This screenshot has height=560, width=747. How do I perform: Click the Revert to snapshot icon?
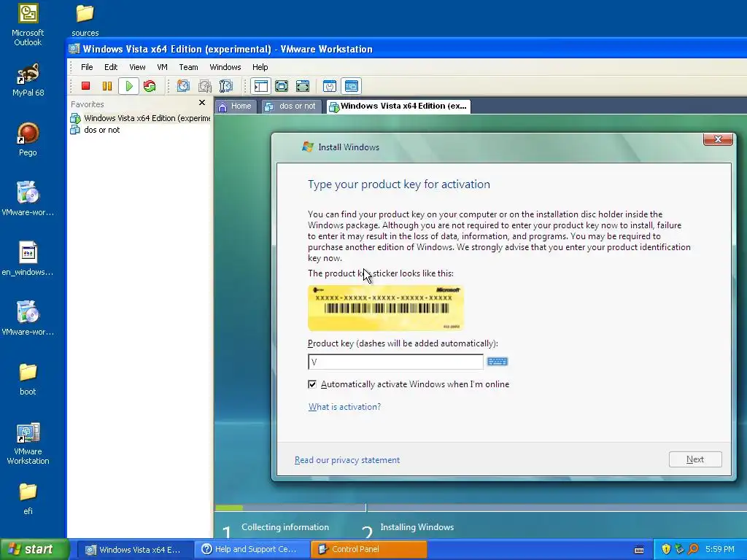pos(205,86)
